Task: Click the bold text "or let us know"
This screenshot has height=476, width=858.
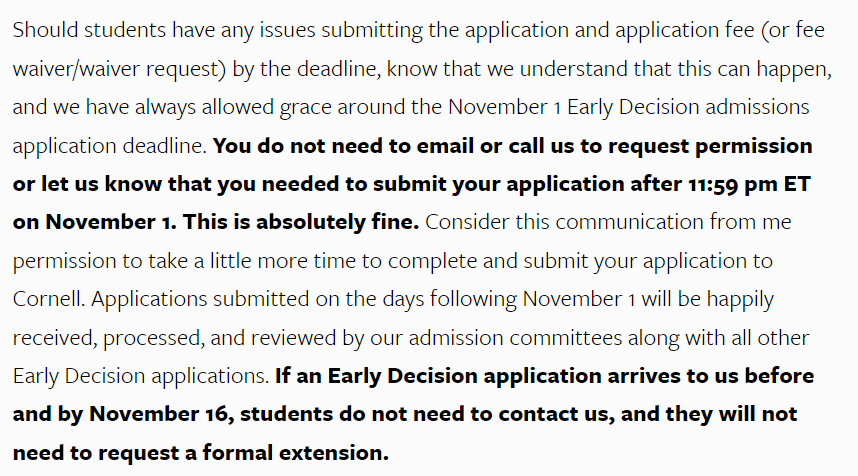Action: 79,184
